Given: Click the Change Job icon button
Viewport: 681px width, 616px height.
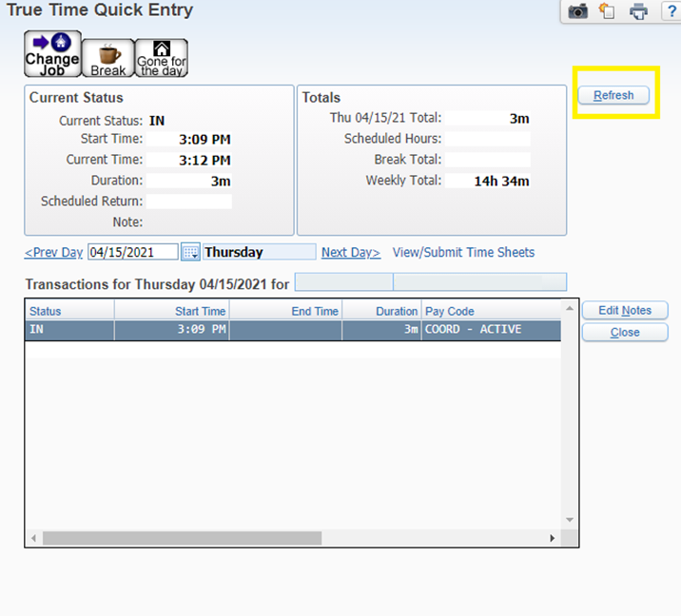Looking at the screenshot, I should point(52,54).
